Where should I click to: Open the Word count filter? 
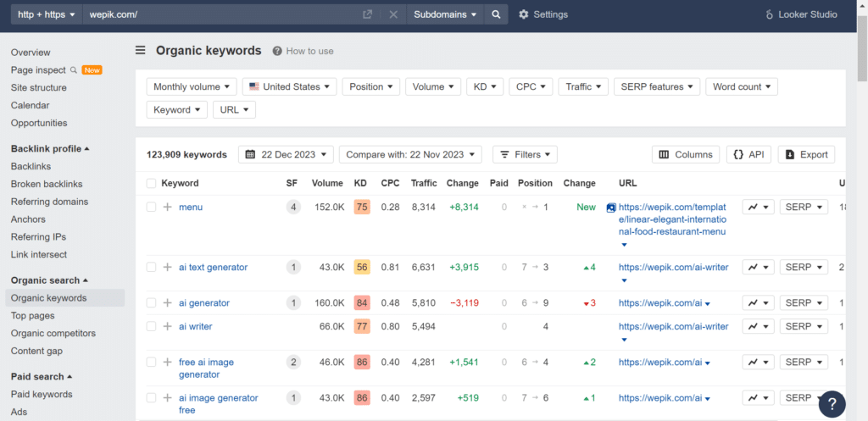pyautogui.click(x=742, y=87)
